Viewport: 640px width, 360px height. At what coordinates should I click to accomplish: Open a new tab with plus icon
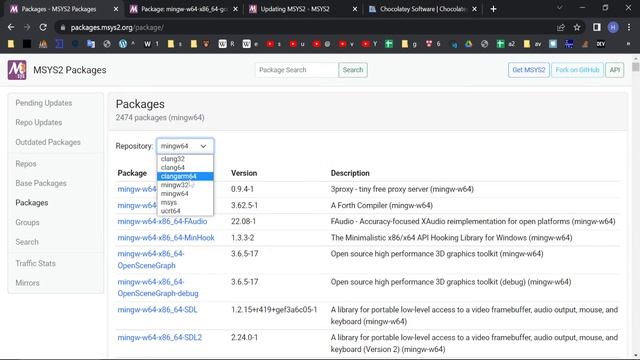[493, 9]
